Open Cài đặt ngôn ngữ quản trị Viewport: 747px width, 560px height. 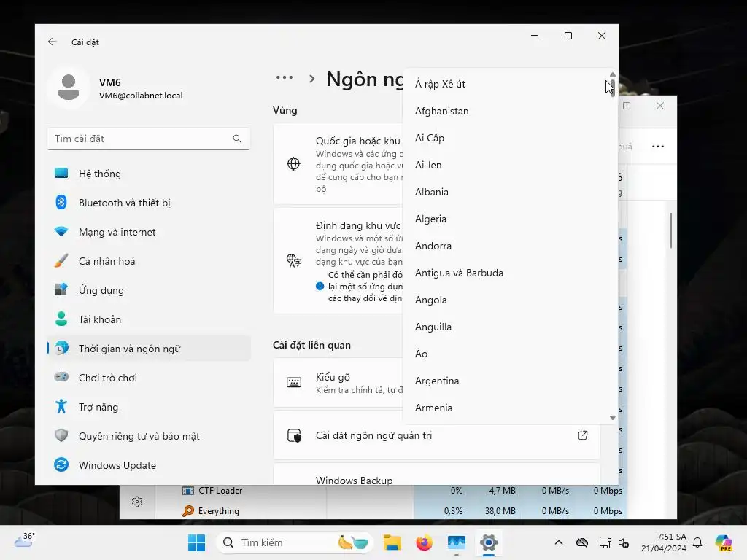tap(436, 435)
